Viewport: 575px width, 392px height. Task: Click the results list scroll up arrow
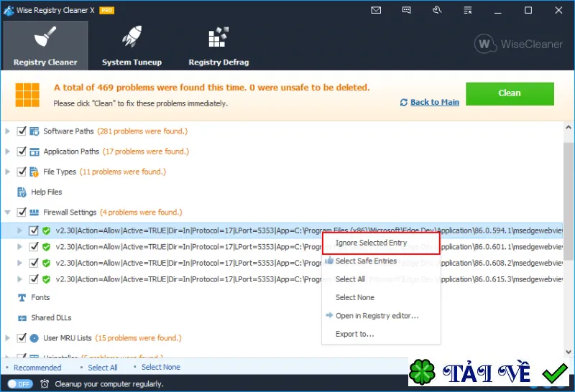(569, 128)
